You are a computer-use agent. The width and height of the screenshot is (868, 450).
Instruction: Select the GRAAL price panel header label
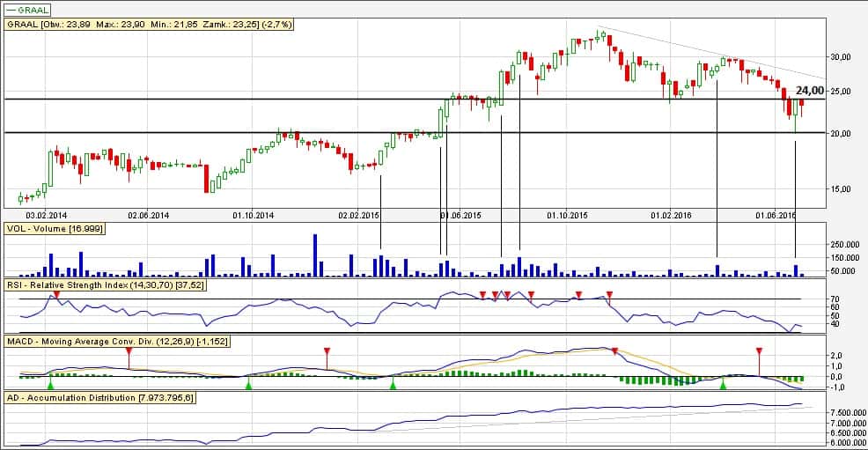(150, 25)
